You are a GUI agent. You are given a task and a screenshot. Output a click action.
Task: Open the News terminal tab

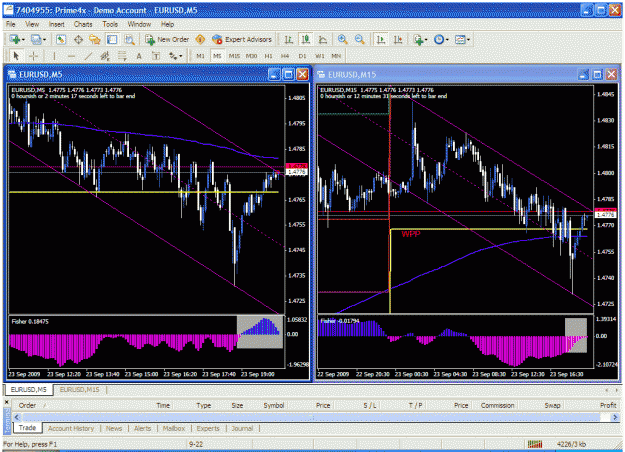point(114,428)
